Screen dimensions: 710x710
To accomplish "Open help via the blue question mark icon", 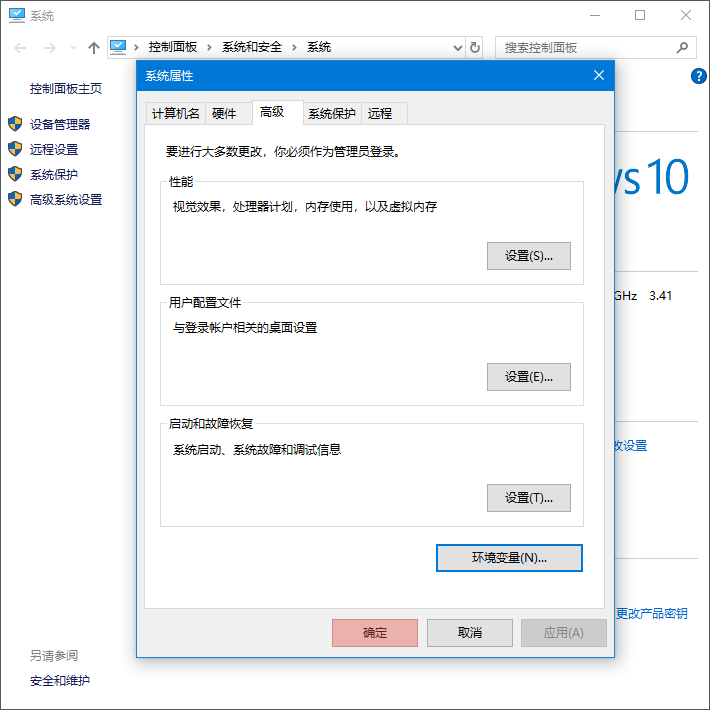I will (x=698, y=76).
